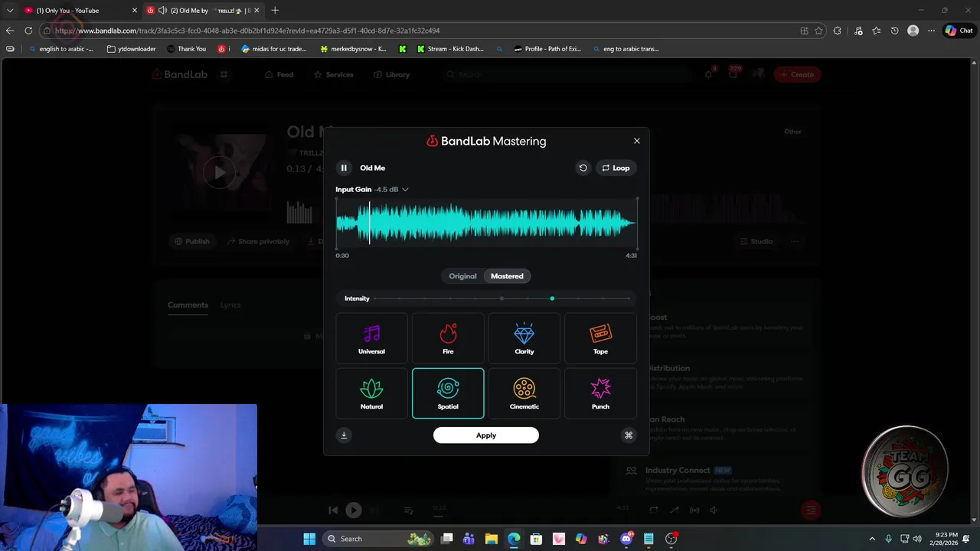This screenshot has height=551, width=980.
Task: Pause playback in the Mastering dialog
Action: pyautogui.click(x=344, y=168)
